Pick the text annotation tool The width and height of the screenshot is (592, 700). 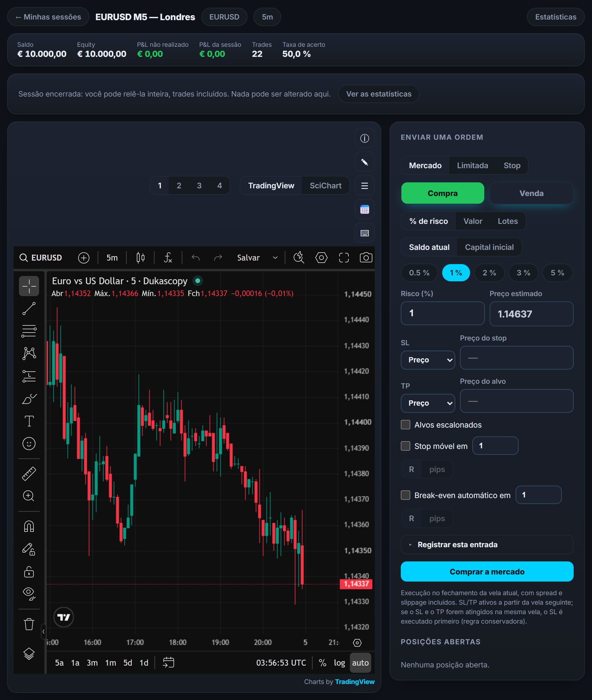pyautogui.click(x=29, y=421)
